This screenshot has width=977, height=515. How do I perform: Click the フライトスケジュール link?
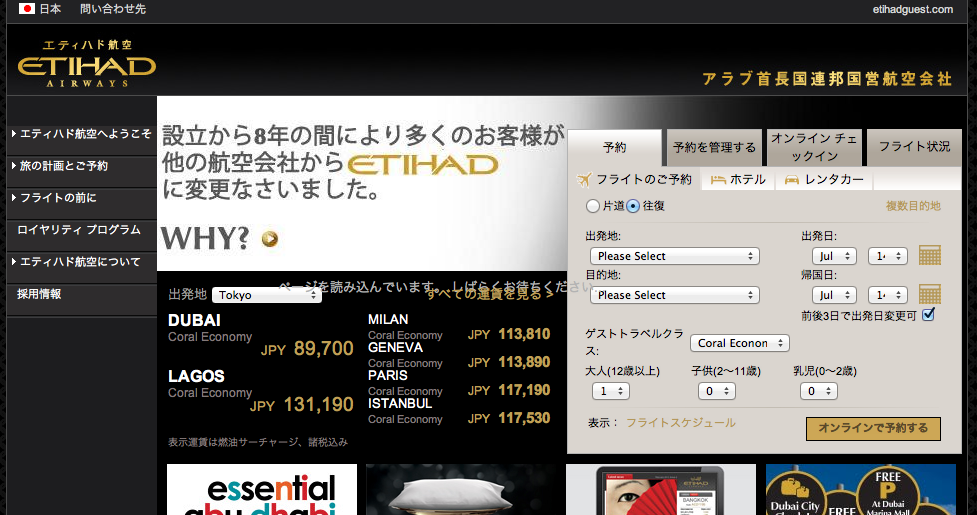click(x=680, y=423)
